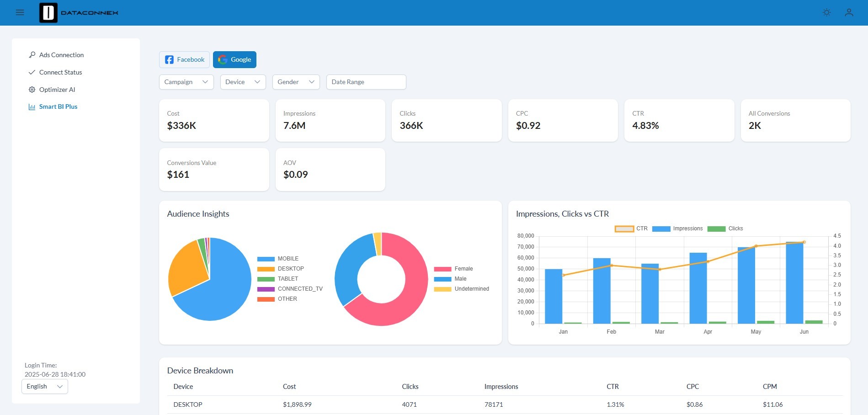Click the CTR 4.83% card
The height and width of the screenshot is (415, 868).
pyautogui.click(x=679, y=120)
